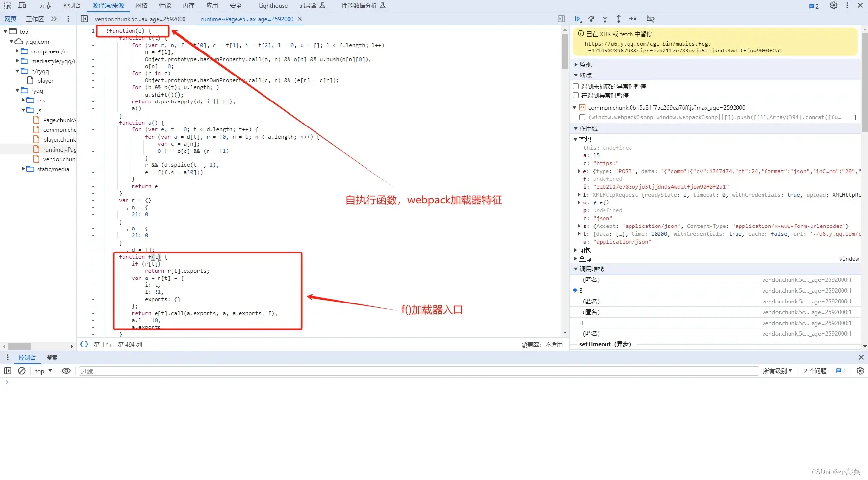868x480 pixels.
Task: Enable pause on uncaught exceptions checkbox
Action: click(576, 86)
